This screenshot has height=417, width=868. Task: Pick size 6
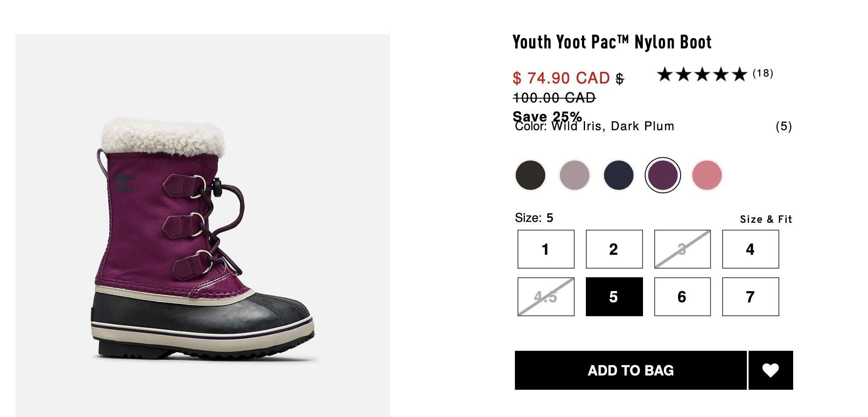(682, 297)
